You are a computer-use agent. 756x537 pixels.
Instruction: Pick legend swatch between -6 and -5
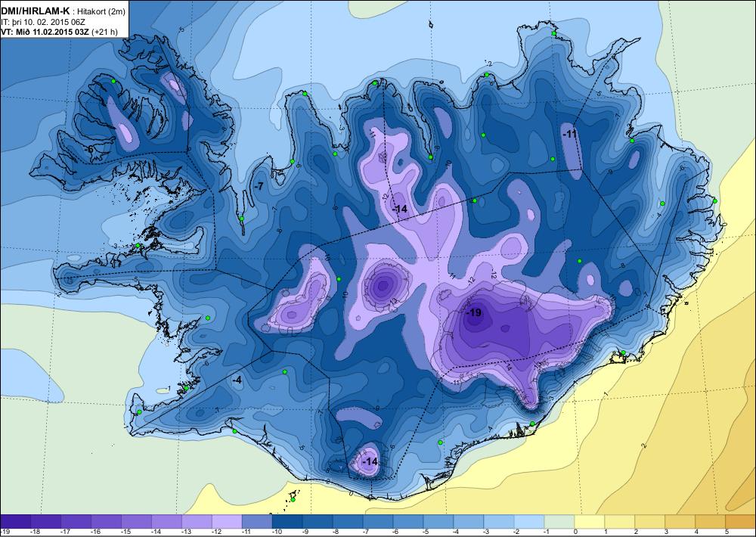tap(408, 521)
